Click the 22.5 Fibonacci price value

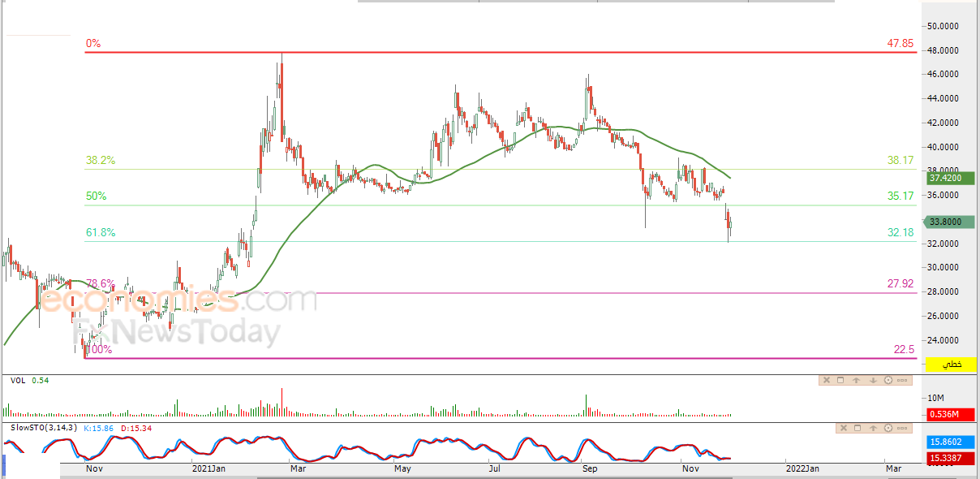905,349
